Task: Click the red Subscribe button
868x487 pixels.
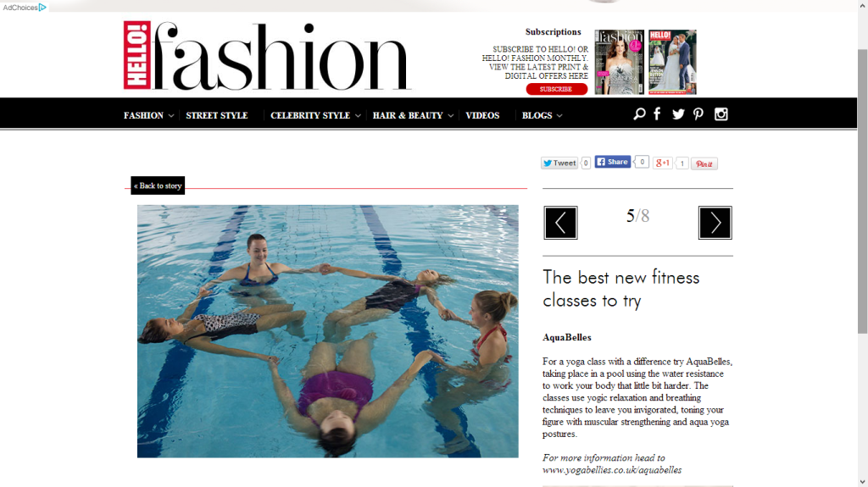Action: pyautogui.click(x=556, y=89)
